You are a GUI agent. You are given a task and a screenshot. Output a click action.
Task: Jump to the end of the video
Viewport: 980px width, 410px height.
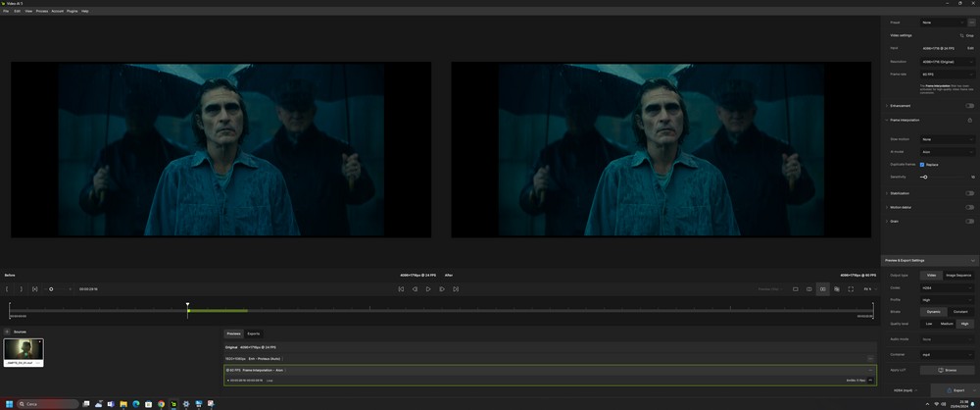point(456,289)
